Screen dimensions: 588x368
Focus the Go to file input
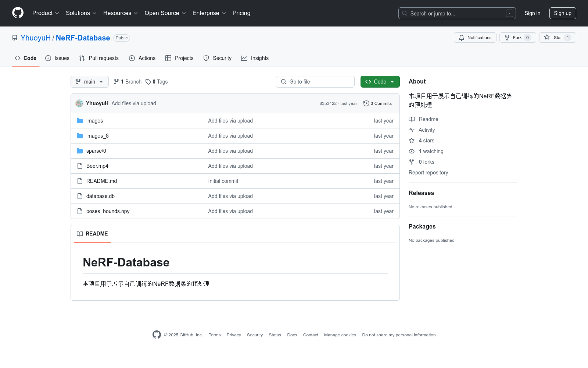tap(315, 82)
